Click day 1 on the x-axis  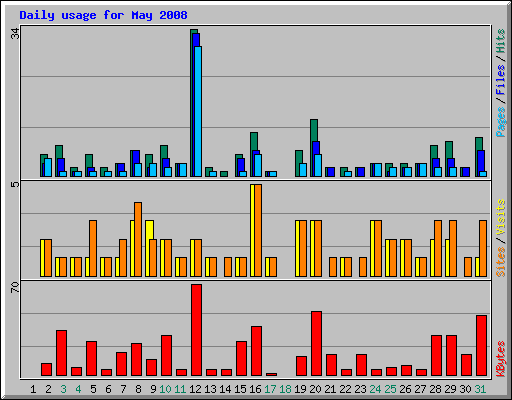click(x=33, y=389)
